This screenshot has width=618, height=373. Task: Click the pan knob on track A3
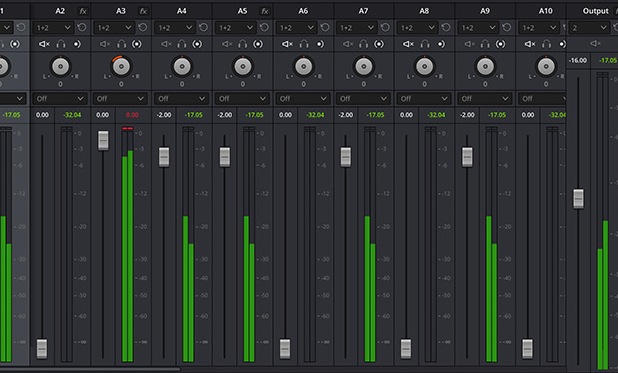click(x=121, y=66)
